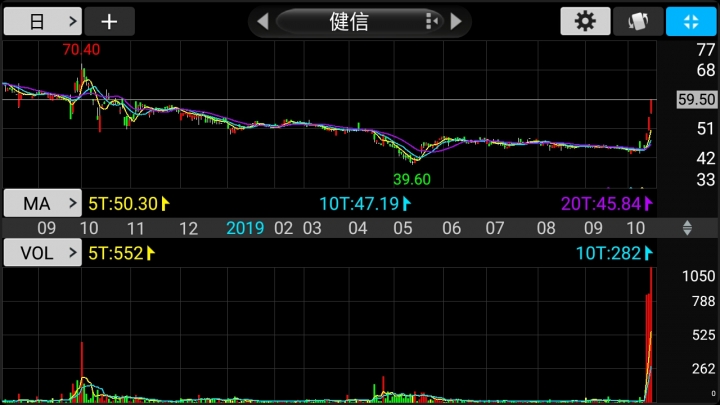
Task: Open stock list for 健信
Action: 360,21
